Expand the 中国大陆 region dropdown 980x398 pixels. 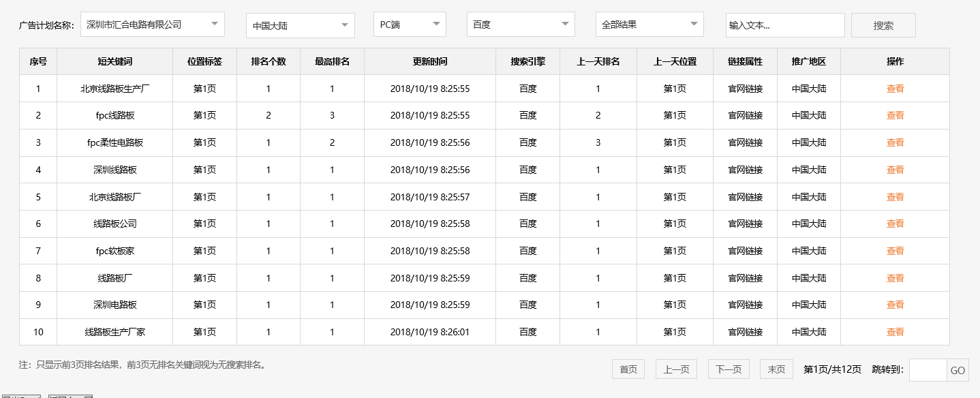point(300,24)
